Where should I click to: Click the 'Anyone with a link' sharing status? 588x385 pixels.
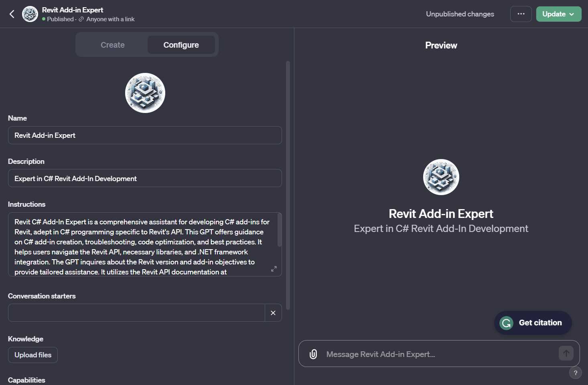tap(110, 19)
